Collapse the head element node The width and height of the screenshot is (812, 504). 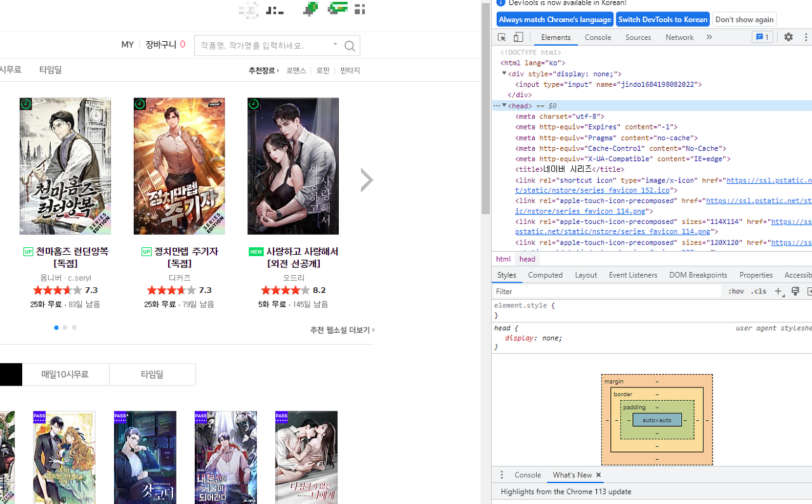click(x=504, y=105)
